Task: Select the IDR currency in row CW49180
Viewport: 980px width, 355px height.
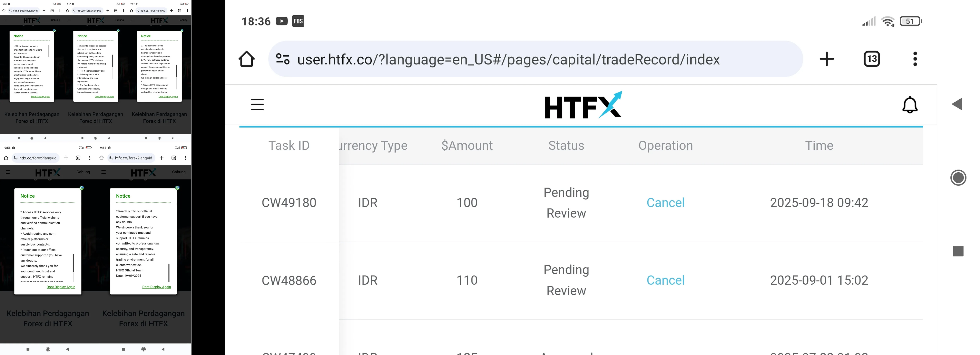Action: (x=367, y=203)
